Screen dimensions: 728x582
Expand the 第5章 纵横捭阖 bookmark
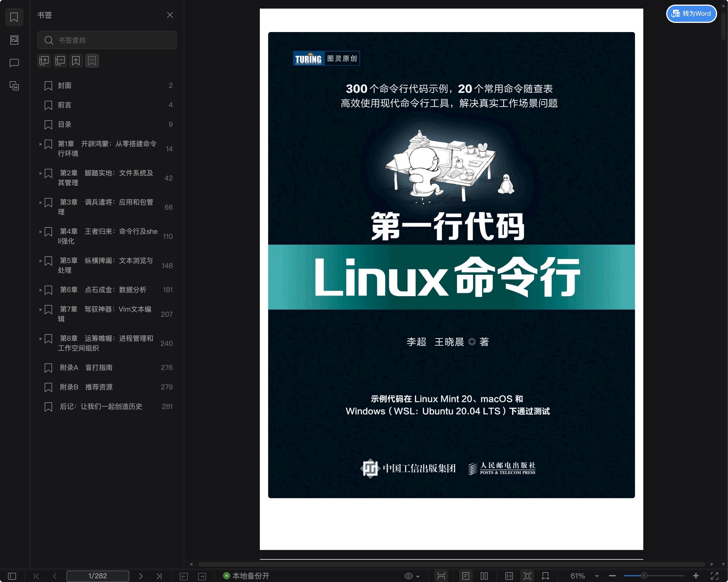tap(41, 261)
